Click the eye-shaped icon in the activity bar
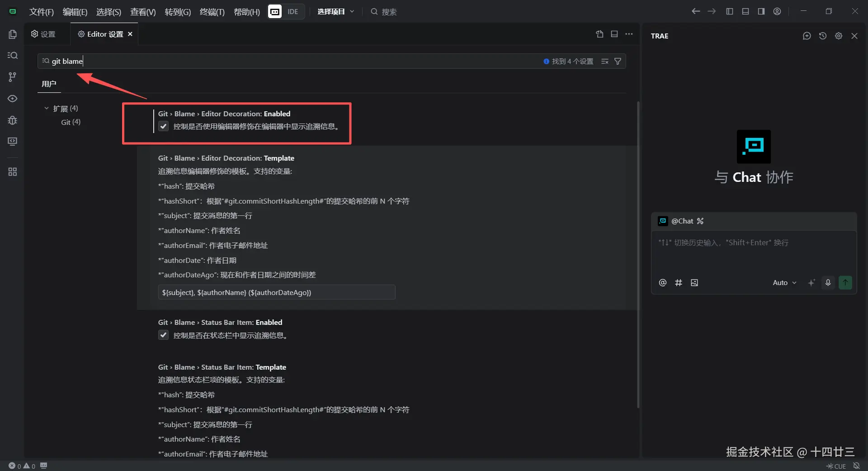This screenshot has height=471, width=868. coord(13,99)
